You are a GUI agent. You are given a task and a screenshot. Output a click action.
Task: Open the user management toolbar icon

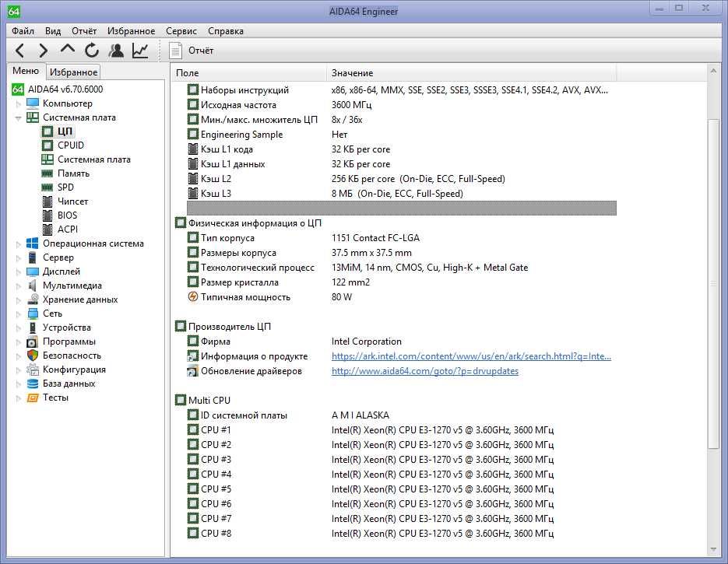(116, 50)
